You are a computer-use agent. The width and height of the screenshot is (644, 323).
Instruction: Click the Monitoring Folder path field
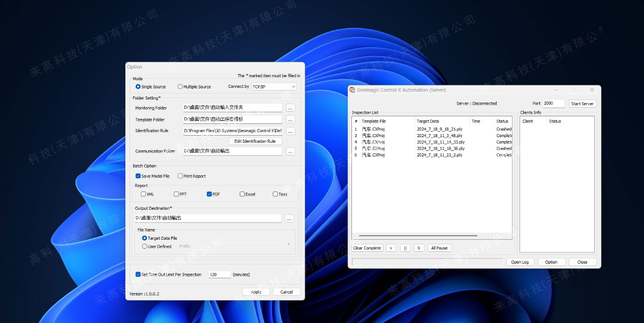(x=233, y=108)
